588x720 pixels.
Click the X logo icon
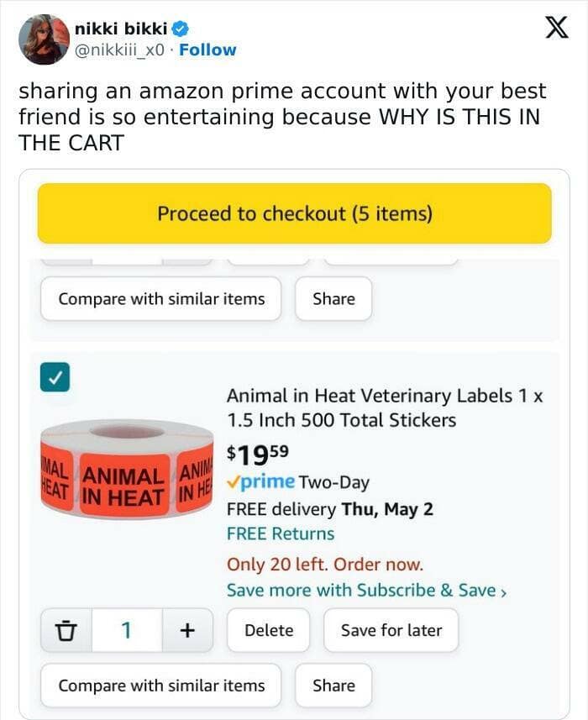click(x=557, y=28)
